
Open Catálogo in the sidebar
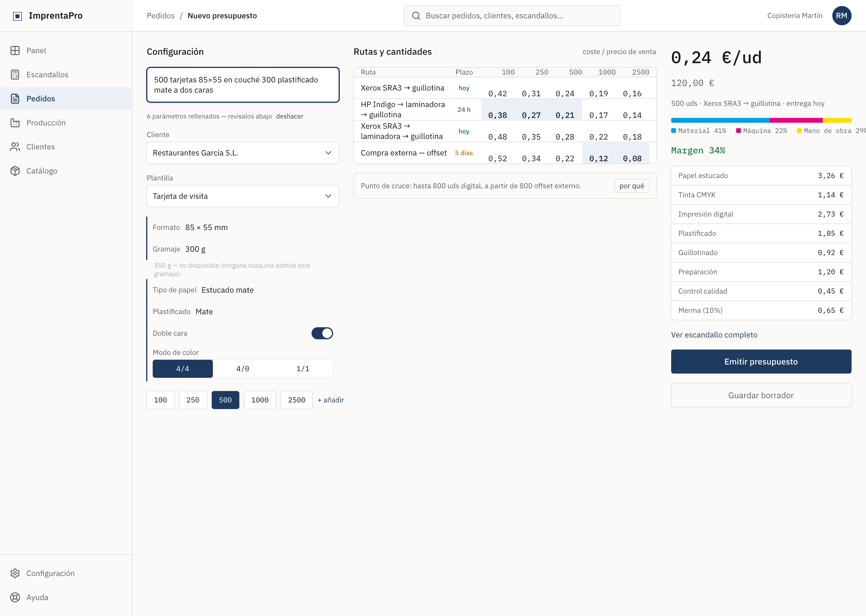click(x=66, y=171)
